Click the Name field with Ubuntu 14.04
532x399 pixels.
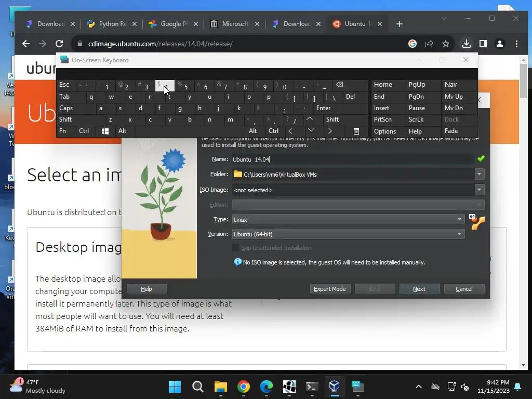coord(353,159)
